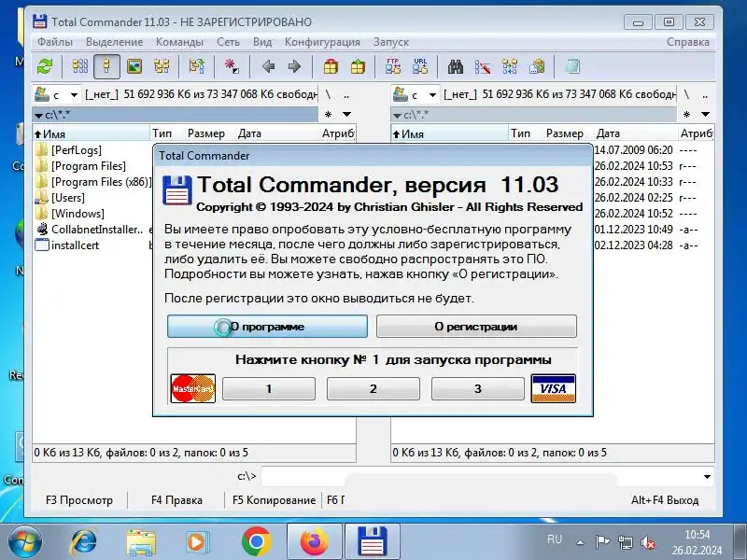The width and height of the screenshot is (747, 560).
Task: Open Windows Explorer folder icon in taskbar
Action: click(x=141, y=542)
